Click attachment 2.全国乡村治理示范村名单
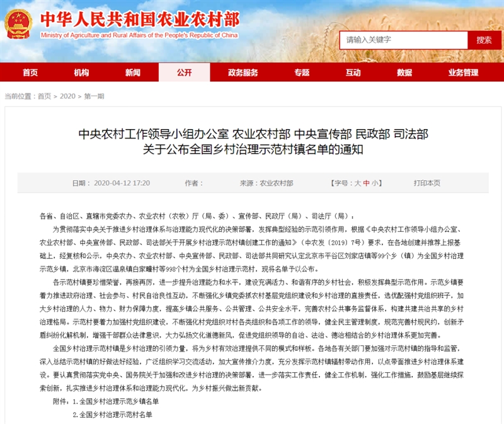 [x=113, y=415]
